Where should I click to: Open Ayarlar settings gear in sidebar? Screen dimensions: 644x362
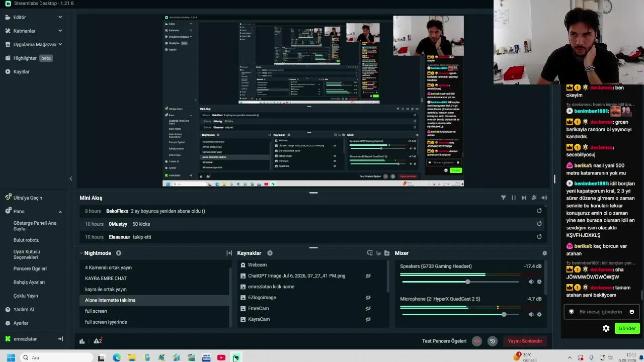click(x=8, y=323)
